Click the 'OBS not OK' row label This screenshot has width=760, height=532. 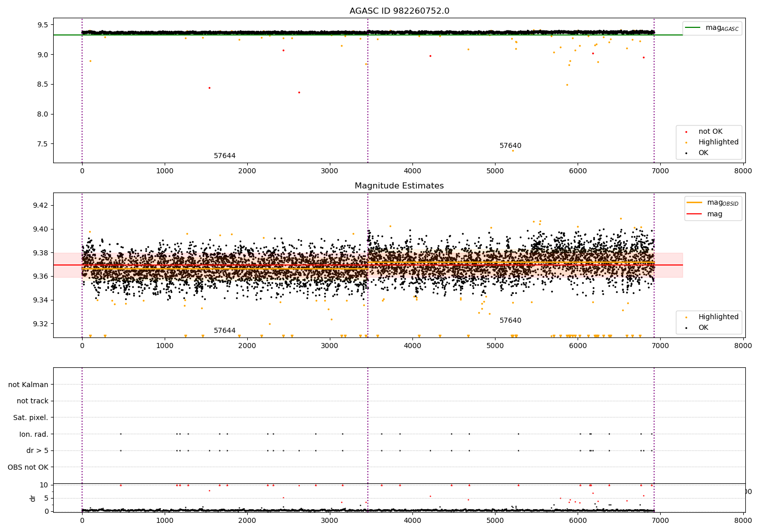pos(28,467)
